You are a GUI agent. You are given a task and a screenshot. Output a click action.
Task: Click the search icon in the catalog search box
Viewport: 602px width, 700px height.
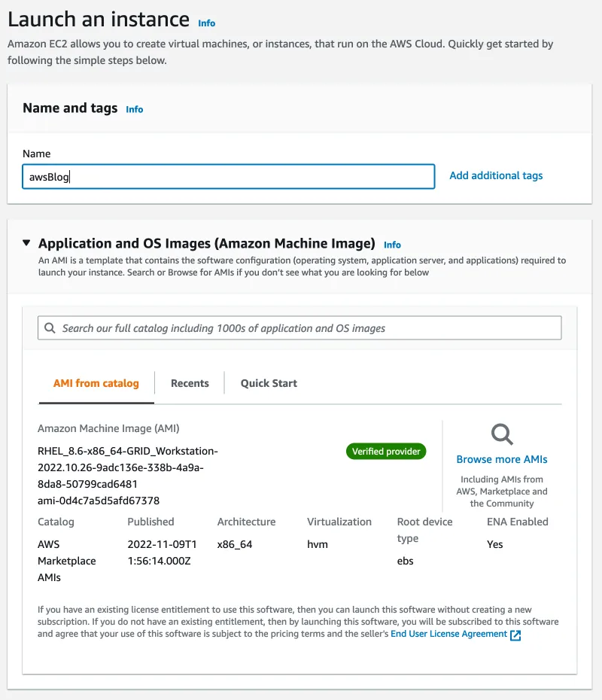coord(50,328)
